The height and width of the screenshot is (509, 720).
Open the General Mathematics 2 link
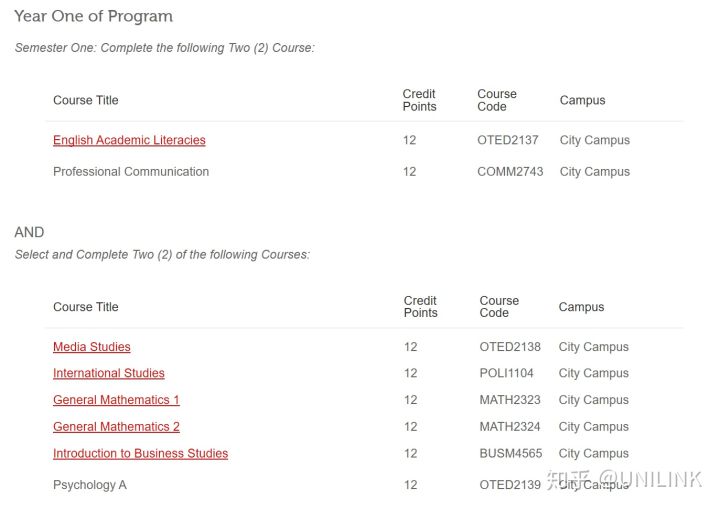click(x=116, y=427)
